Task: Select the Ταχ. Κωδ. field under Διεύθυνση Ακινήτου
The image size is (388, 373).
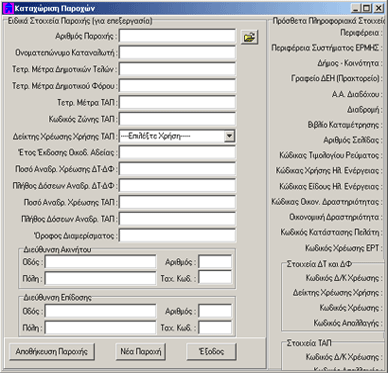Action: click(x=215, y=277)
